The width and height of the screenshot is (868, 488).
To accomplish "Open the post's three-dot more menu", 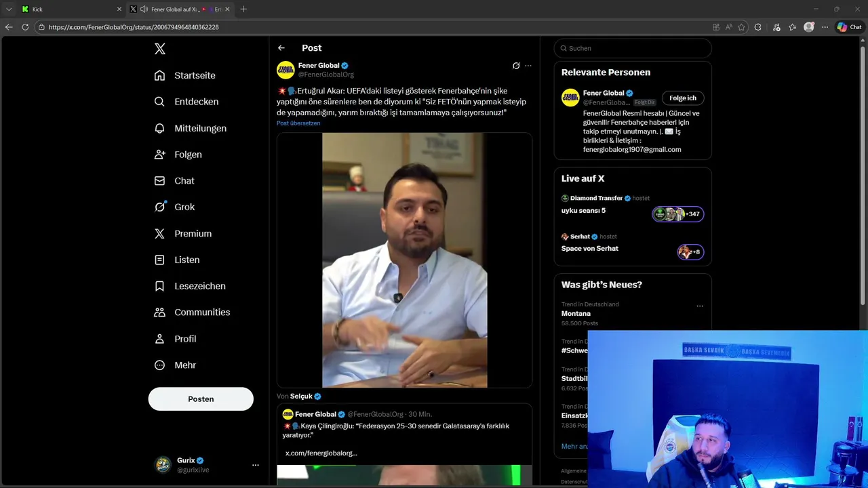I will [528, 66].
